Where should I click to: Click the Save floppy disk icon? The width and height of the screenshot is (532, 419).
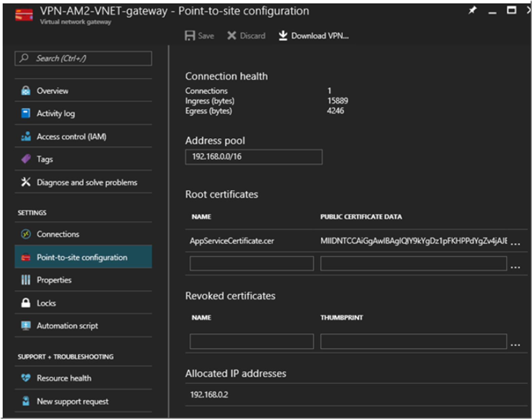tap(190, 36)
